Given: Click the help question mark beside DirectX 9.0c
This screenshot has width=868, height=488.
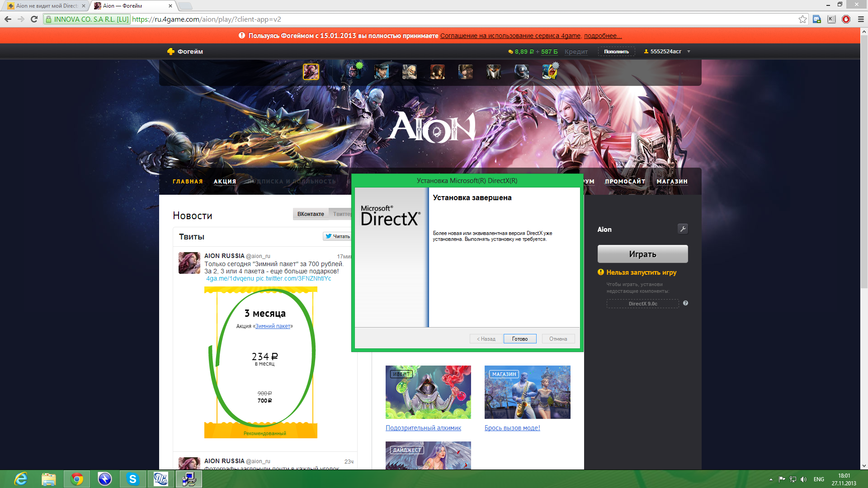Looking at the screenshot, I should [x=685, y=303].
